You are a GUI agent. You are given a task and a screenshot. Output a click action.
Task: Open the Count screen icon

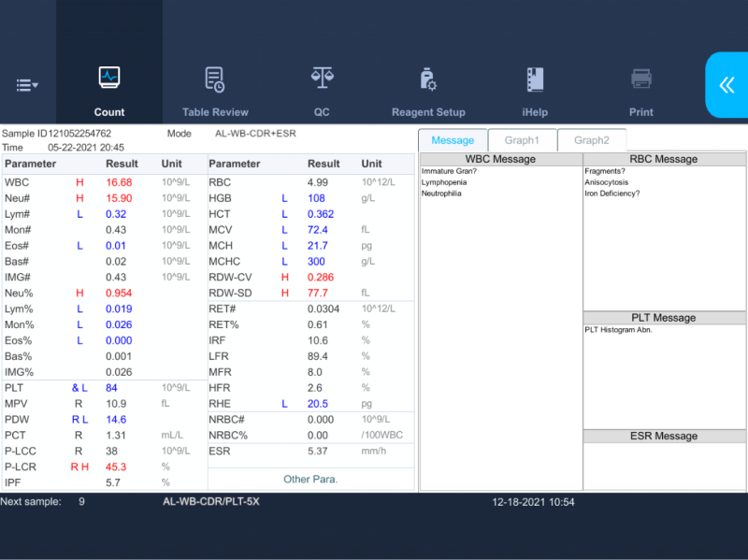click(x=109, y=79)
